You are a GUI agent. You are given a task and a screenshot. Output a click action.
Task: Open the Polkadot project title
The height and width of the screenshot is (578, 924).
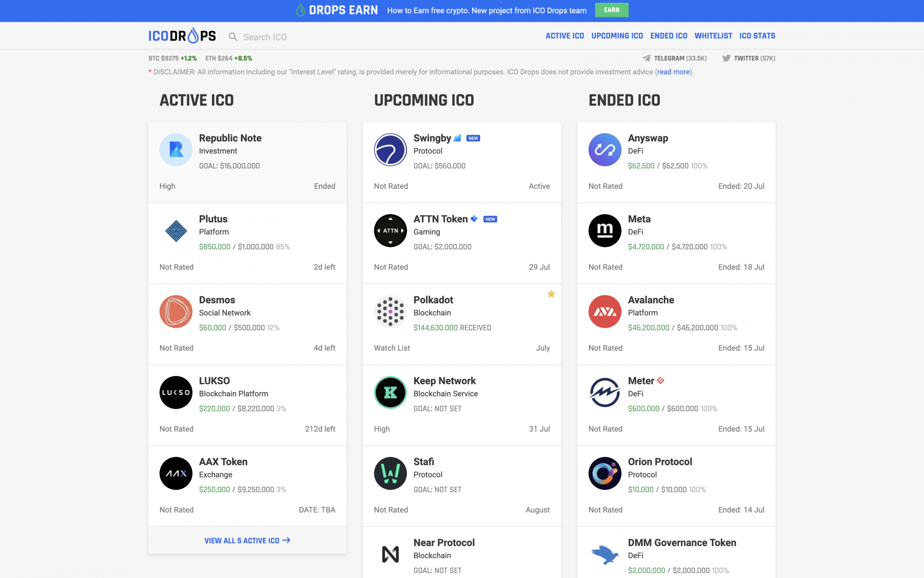coord(433,300)
